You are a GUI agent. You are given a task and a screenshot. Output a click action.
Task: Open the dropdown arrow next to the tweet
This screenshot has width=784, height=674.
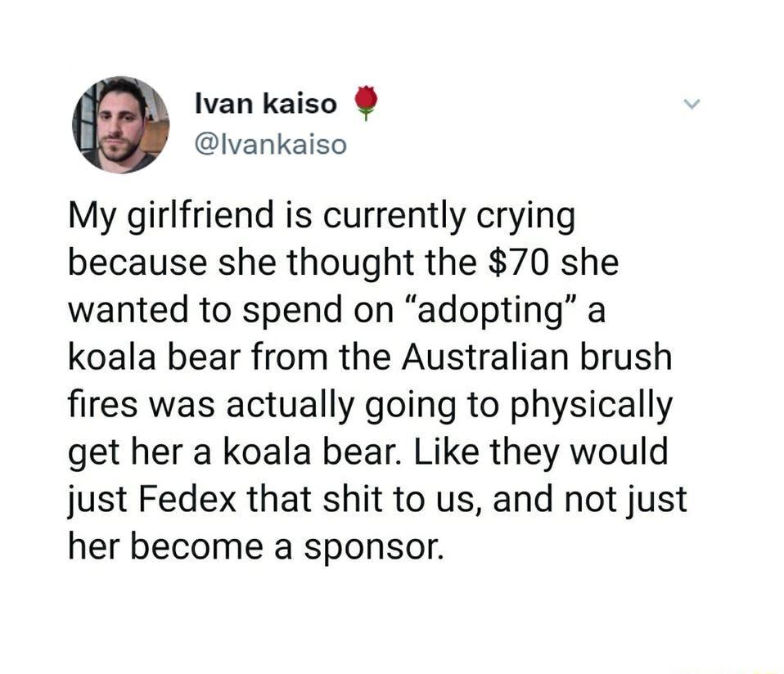pyautogui.click(x=692, y=105)
